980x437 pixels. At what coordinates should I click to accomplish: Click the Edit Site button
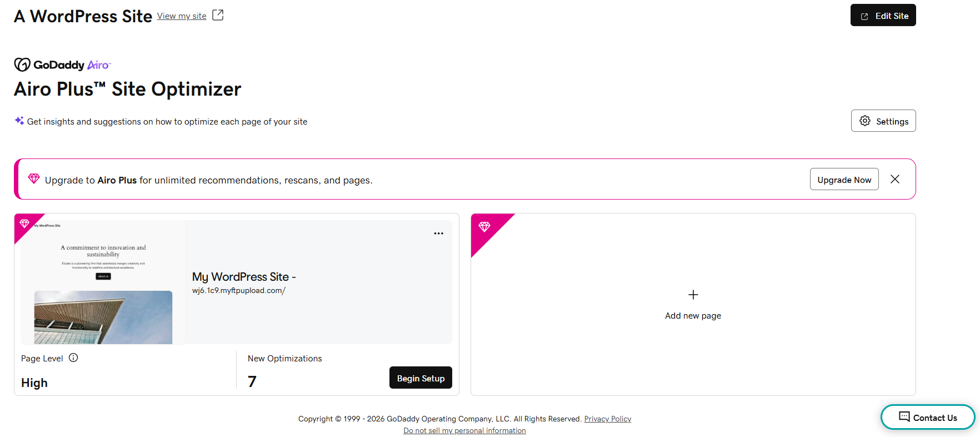click(883, 15)
